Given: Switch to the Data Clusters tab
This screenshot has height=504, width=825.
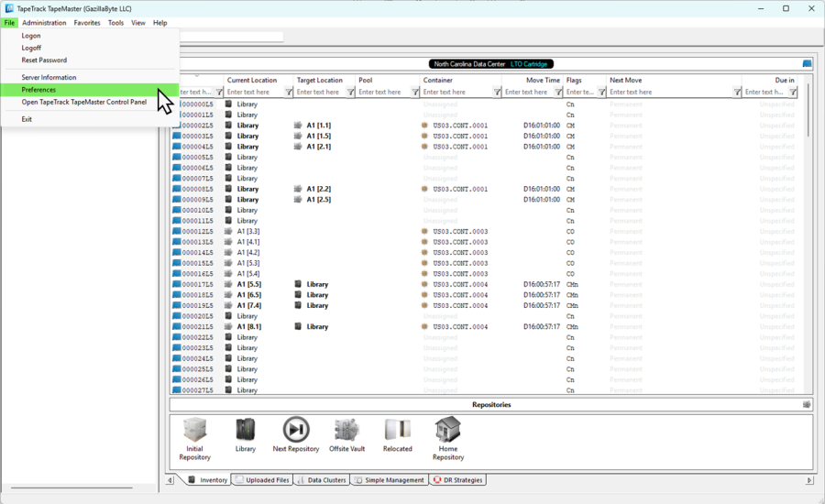Looking at the screenshot, I should (x=322, y=480).
